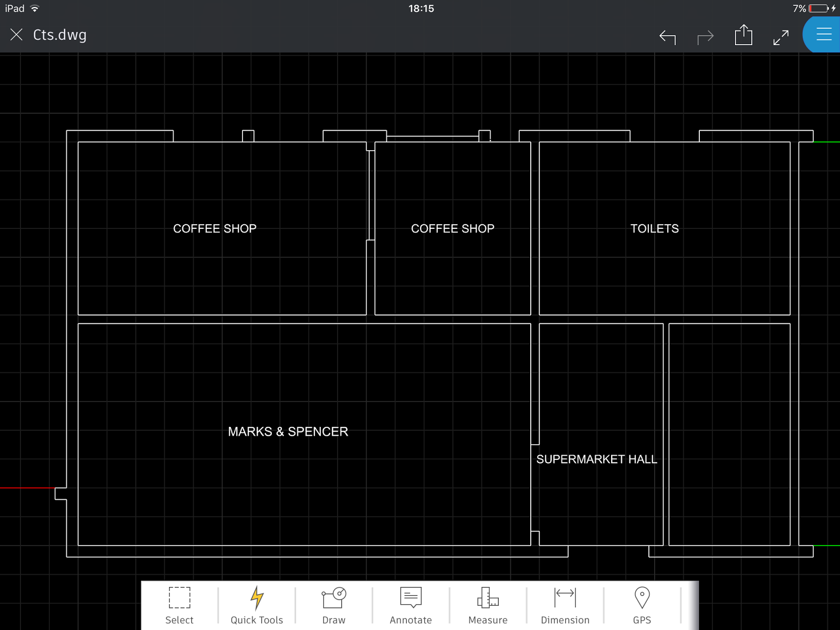Select the right COFFEE SHOP label

(x=453, y=229)
